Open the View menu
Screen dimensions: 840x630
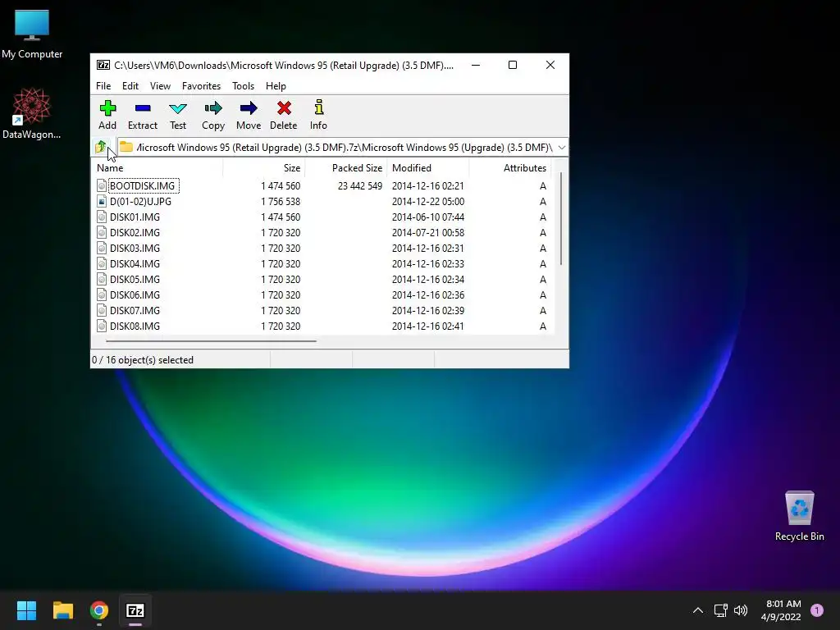point(160,85)
